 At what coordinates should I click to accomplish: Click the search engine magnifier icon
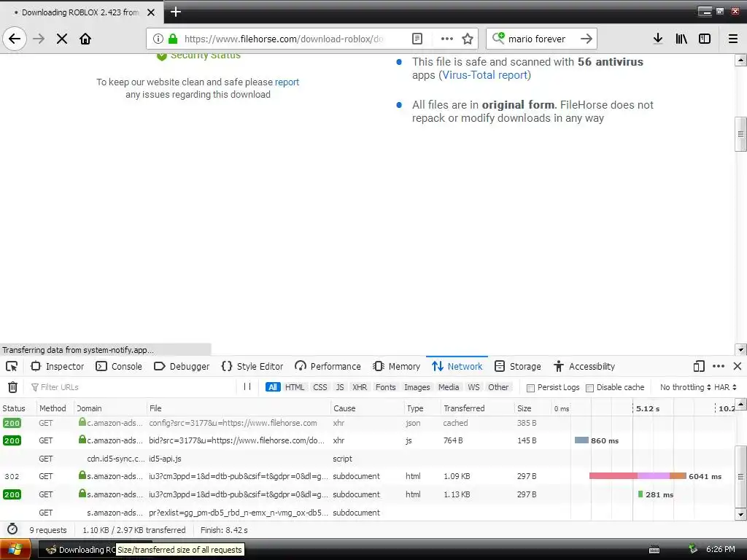[x=498, y=38]
